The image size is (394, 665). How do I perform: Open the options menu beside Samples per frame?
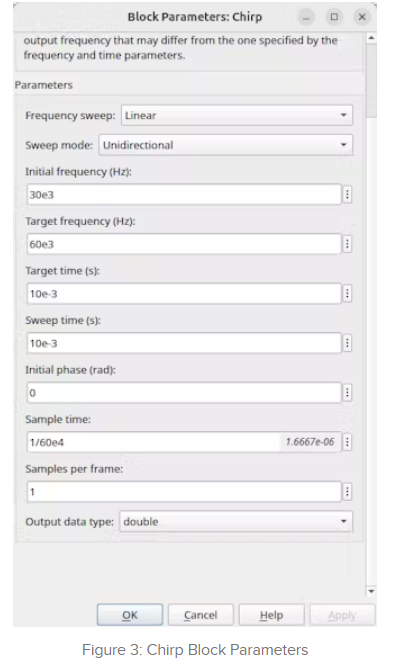point(347,492)
